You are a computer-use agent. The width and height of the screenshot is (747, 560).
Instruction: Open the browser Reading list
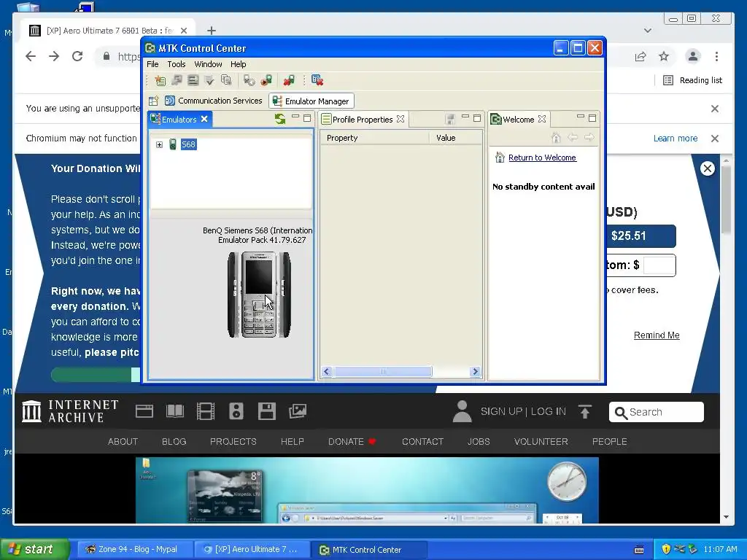click(693, 80)
